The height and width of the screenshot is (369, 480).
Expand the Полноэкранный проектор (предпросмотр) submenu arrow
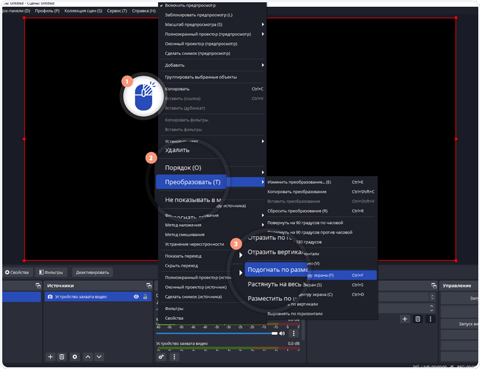[x=263, y=34]
